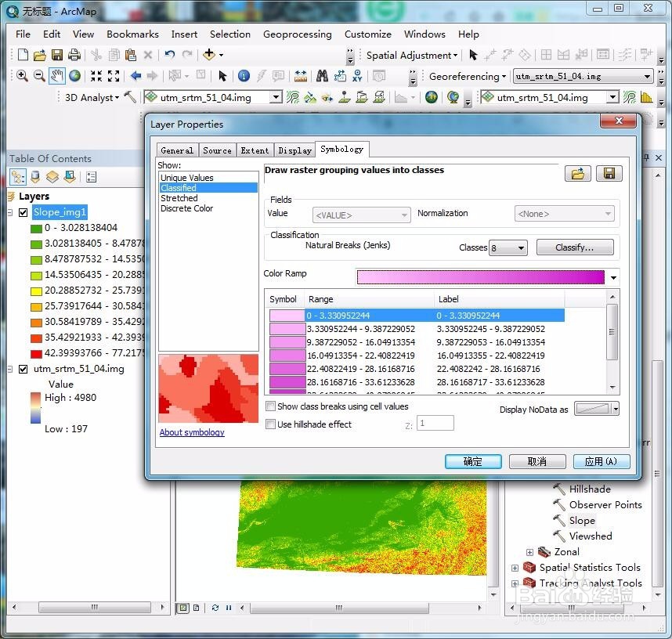This screenshot has width=672, height=639.
Task: Click the Find binoculars icon
Action: click(x=322, y=76)
